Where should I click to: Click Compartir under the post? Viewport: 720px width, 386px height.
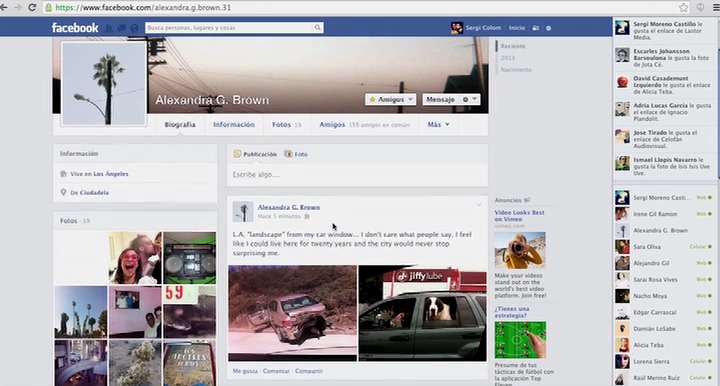point(309,371)
